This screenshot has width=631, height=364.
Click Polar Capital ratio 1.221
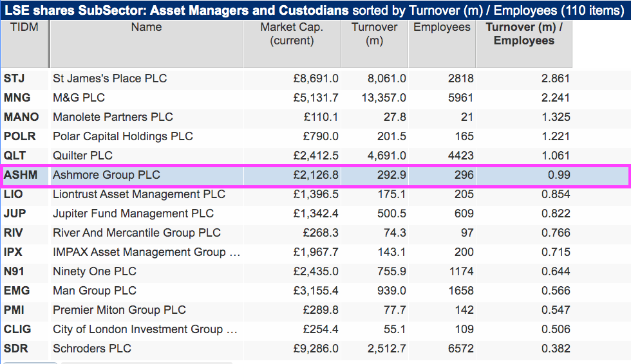556,136
